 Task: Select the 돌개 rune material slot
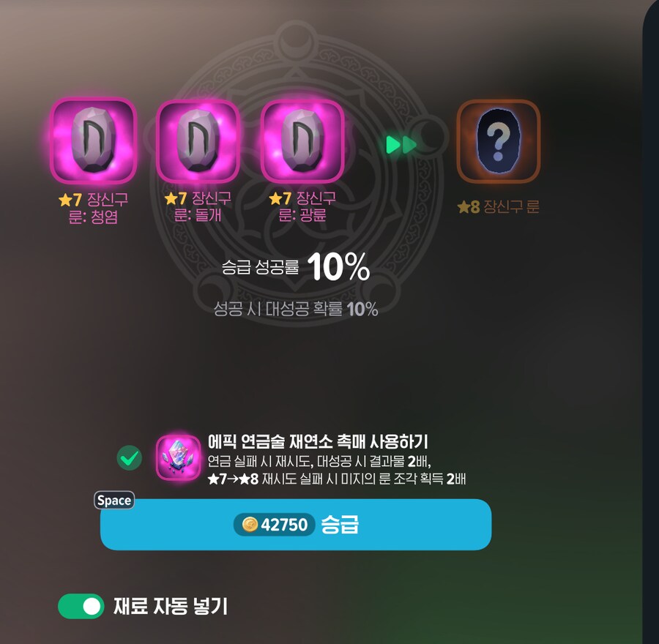click(x=198, y=141)
